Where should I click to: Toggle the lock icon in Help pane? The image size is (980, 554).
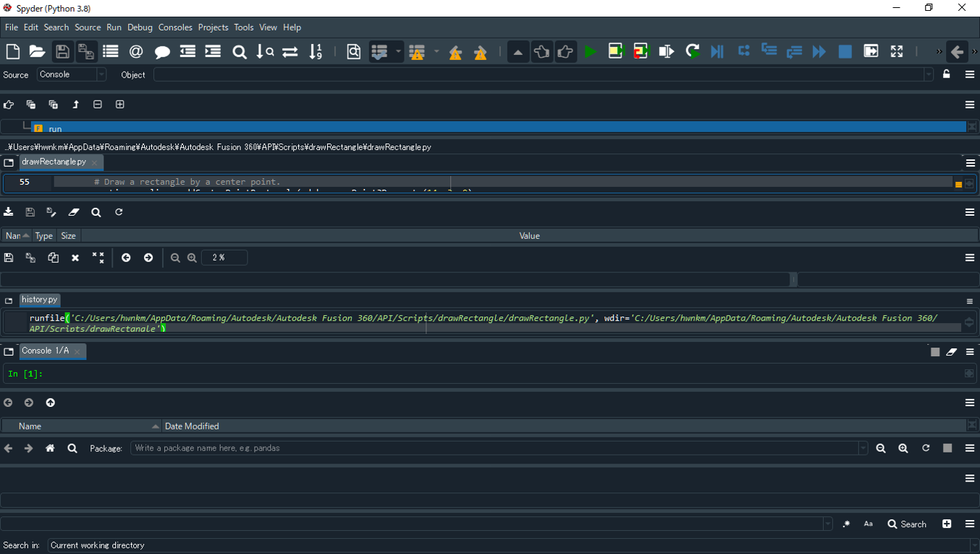tap(946, 74)
